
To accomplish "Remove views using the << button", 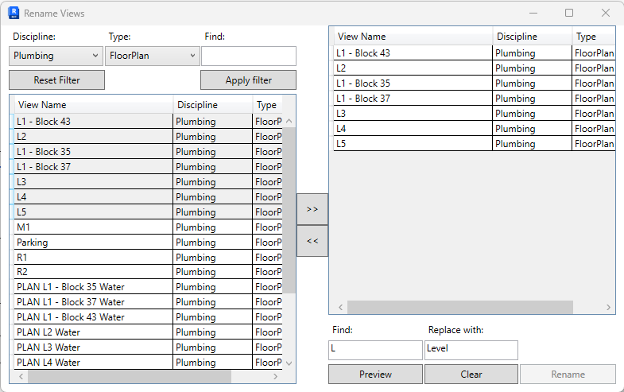I will [x=312, y=241].
